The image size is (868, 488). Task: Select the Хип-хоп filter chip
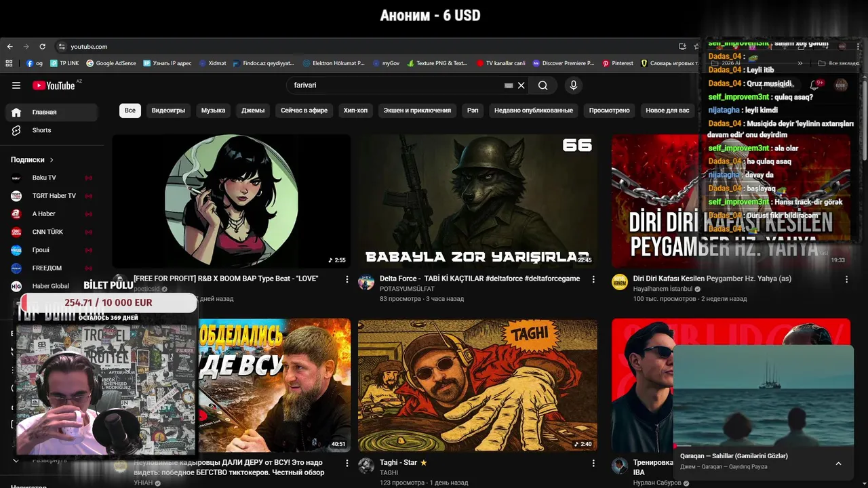(355, 110)
